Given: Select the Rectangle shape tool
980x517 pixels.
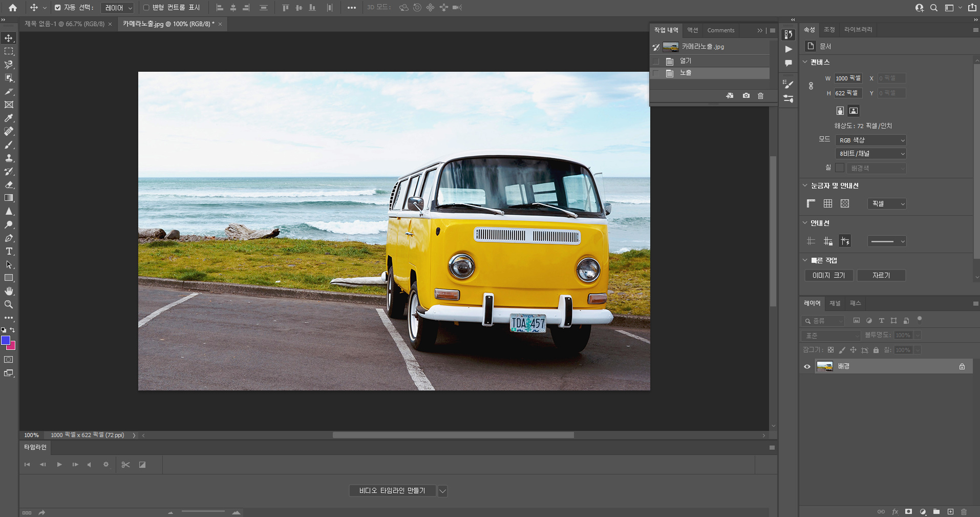Looking at the screenshot, I should click(9, 278).
